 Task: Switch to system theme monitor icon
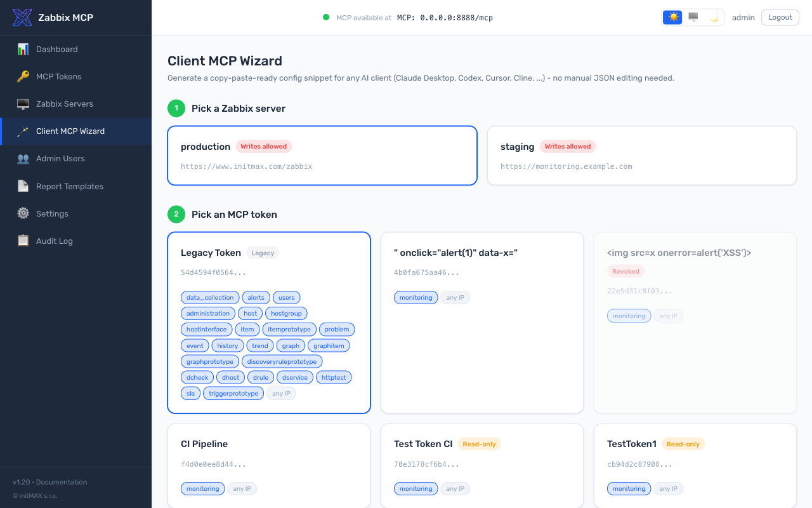tap(693, 17)
